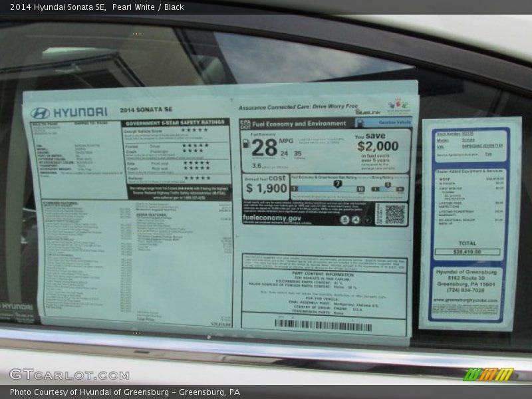The image size is (532, 399).
Task: Click the BlueLink logo
Action: click(x=368, y=112)
